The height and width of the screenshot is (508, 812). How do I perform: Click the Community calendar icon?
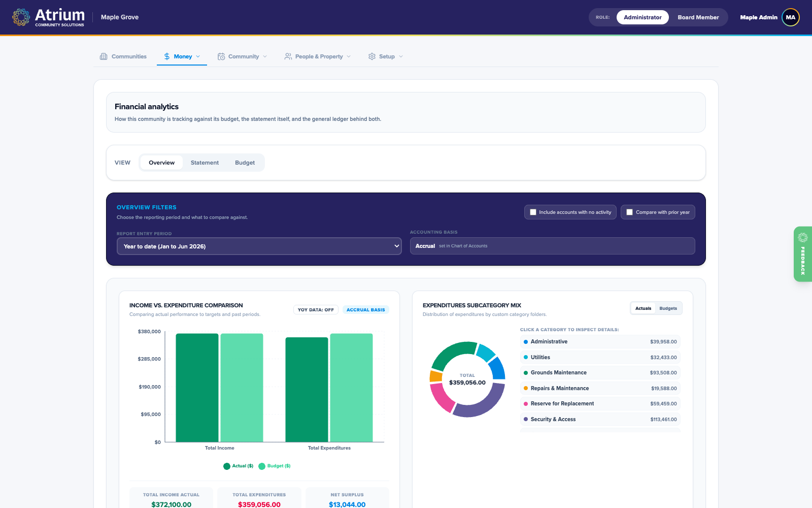coord(221,56)
